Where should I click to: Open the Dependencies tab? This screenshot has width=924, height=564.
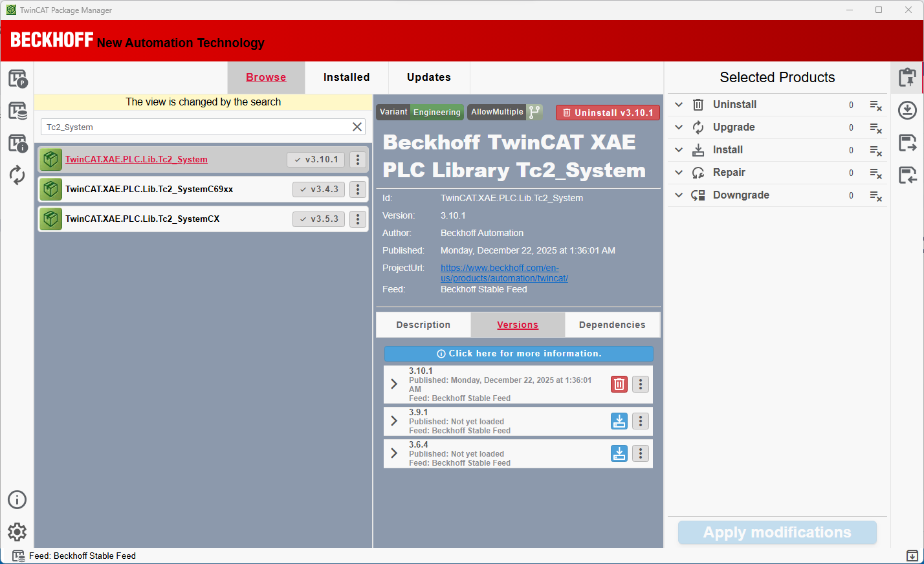click(x=612, y=325)
